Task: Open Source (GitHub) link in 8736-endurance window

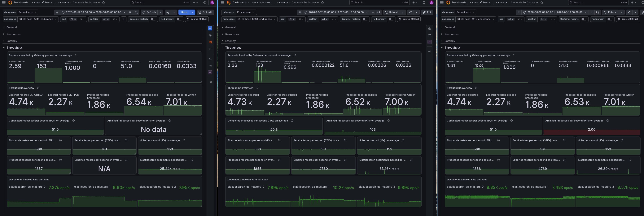Action: tap(197, 19)
